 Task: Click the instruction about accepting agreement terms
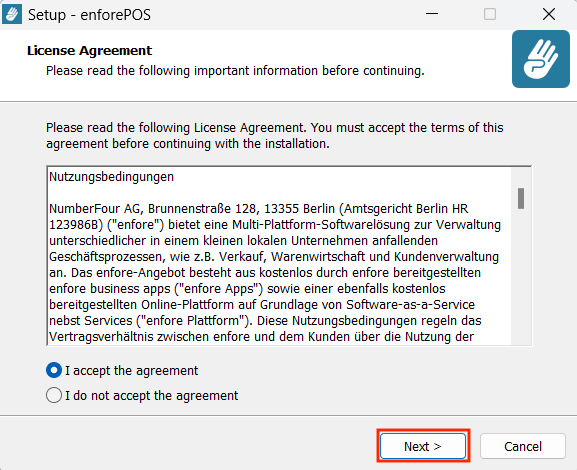[x=275, y=135]
